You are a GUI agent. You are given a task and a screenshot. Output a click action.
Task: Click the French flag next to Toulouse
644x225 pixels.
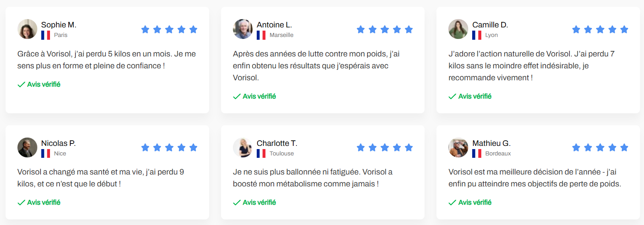pyautogui.click(x=261, y=153)
